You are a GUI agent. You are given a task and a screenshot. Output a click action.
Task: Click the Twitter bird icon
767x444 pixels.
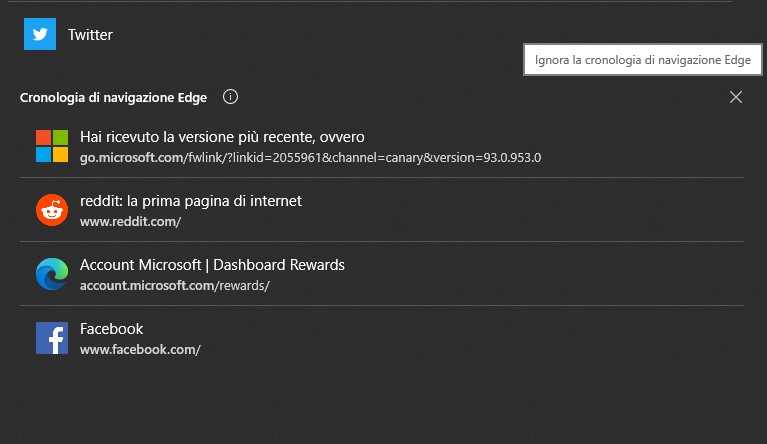click(40, 34)
